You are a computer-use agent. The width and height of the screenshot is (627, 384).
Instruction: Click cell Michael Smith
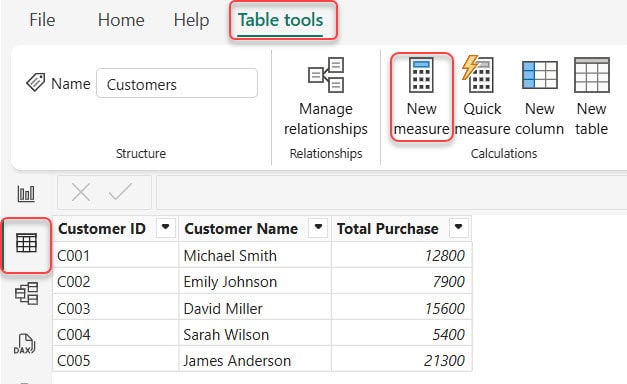(255, 255)
